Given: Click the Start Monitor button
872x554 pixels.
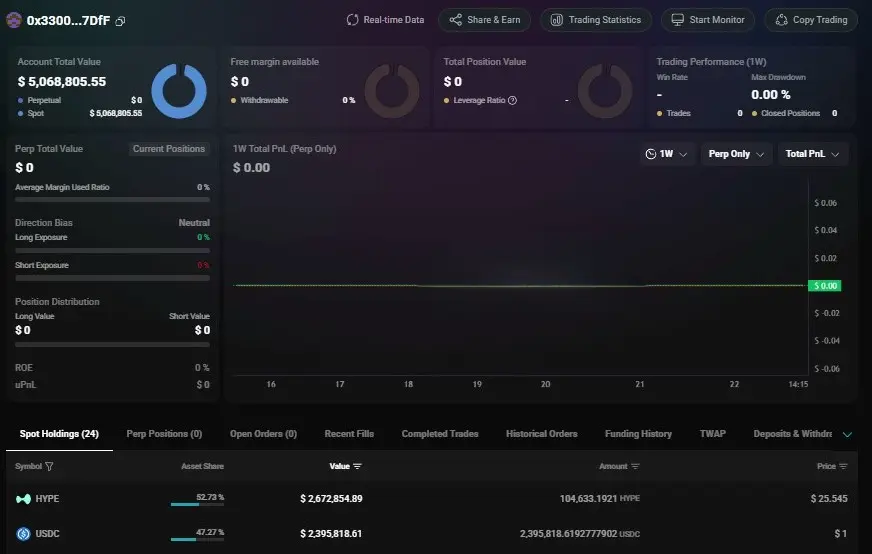Looking at the screenshot, I should 707,20.
